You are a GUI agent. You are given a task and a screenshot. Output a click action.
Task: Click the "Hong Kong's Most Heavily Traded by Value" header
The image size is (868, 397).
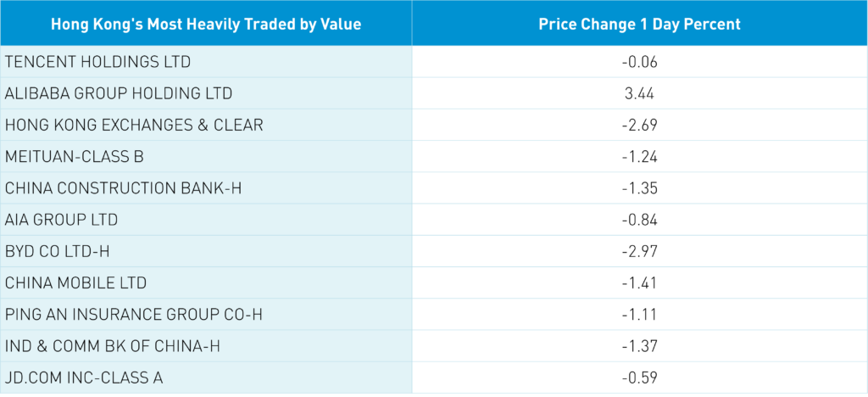point(206,24)
